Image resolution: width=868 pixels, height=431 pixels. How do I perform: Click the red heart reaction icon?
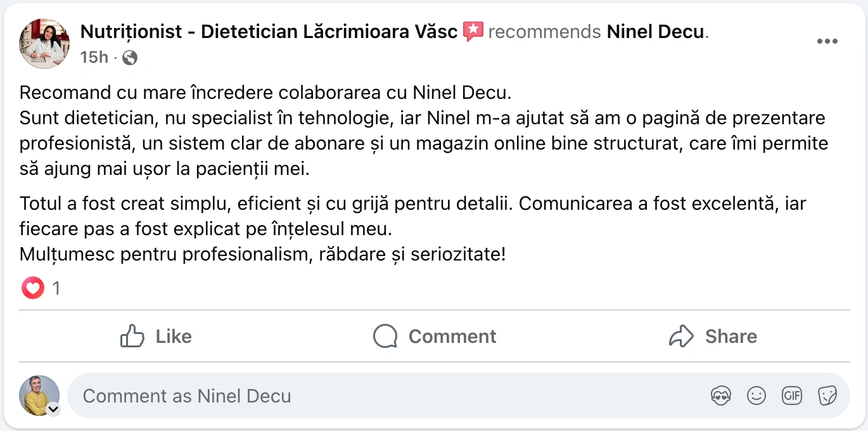(x=32, y=288)
